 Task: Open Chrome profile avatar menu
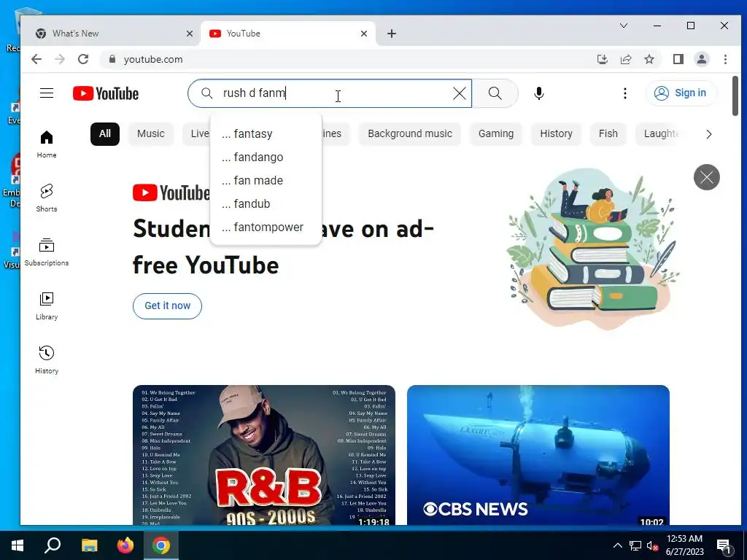[702, 59]
